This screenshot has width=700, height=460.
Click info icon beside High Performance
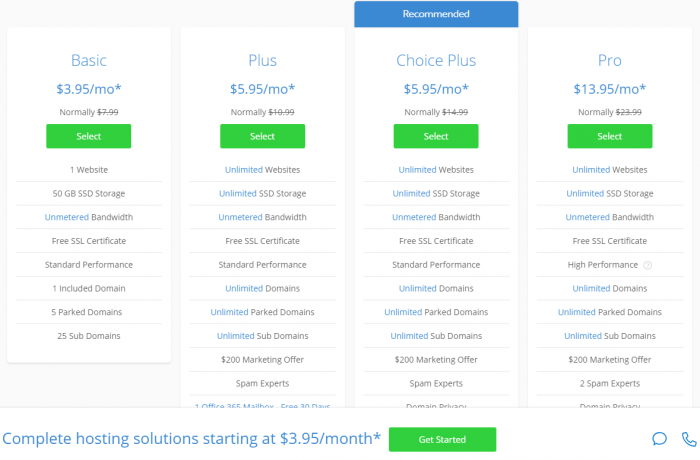tap(648, 265)
